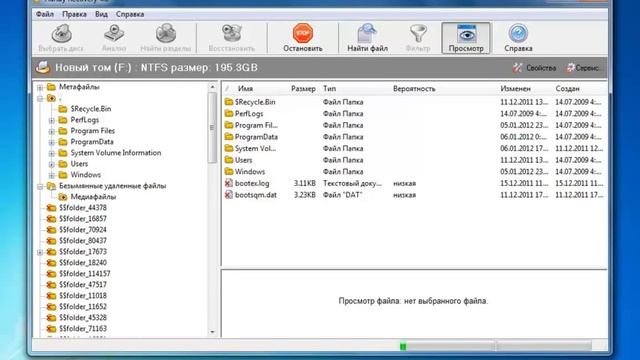Select $$folder_71163 in the tree
This screenshot has width=640, height=360.
click(83, 329)
